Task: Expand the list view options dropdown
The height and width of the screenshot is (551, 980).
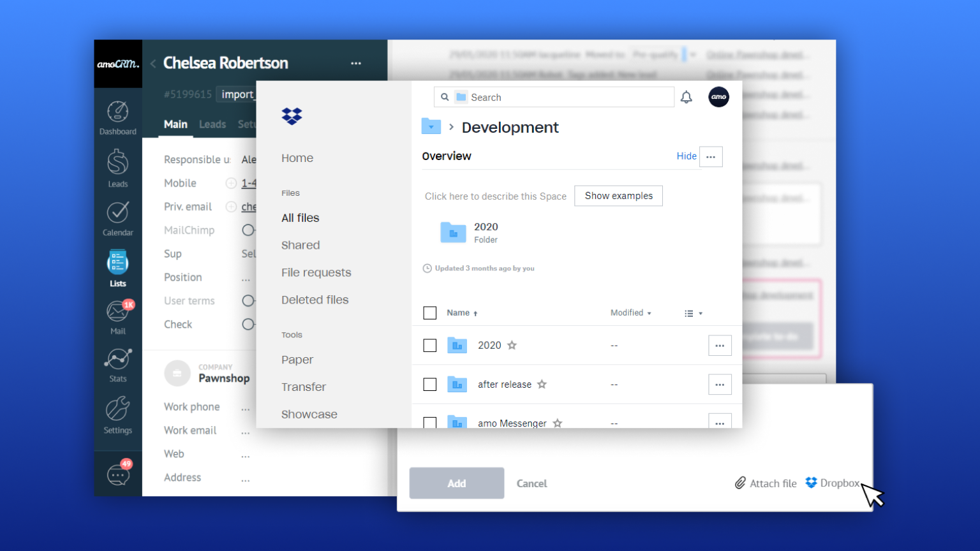Action: 693,314
